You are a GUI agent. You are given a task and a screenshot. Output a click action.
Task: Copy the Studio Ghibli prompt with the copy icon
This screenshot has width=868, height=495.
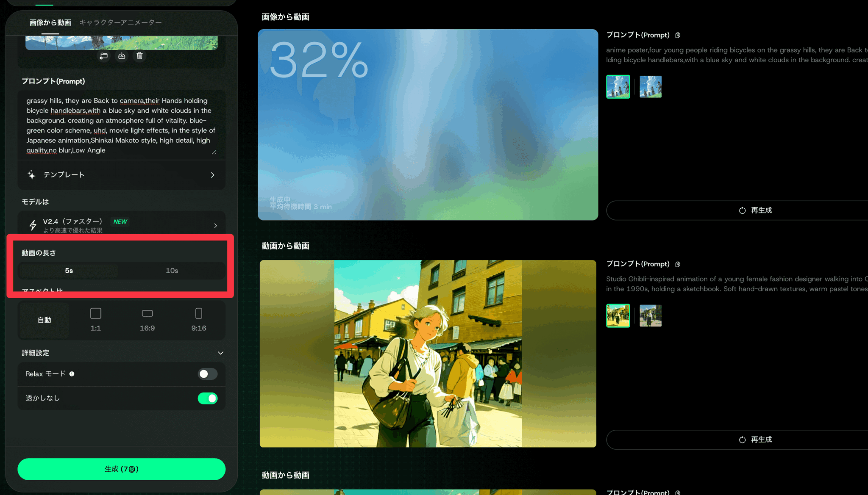point(678,264)
